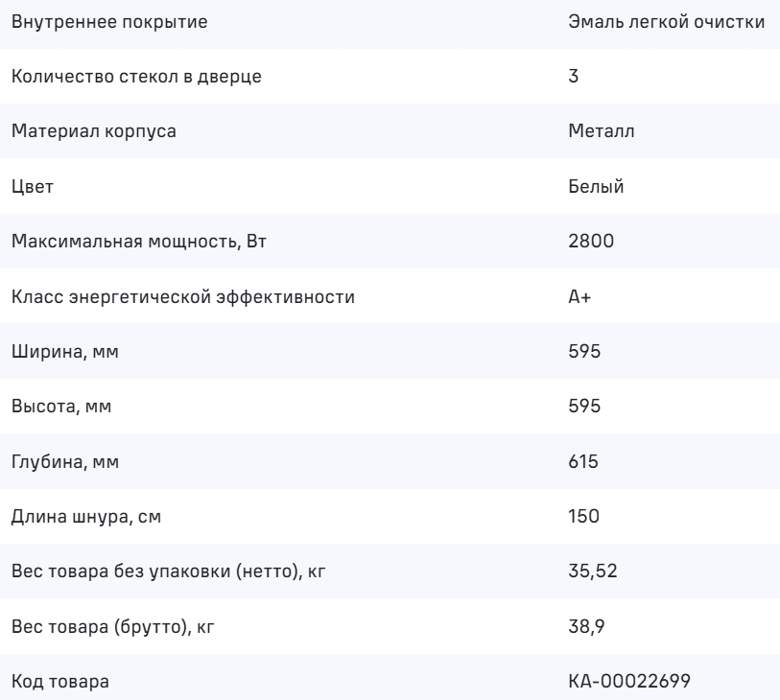Click the 35,52 net weight value
780x700 pixels.
591,573
